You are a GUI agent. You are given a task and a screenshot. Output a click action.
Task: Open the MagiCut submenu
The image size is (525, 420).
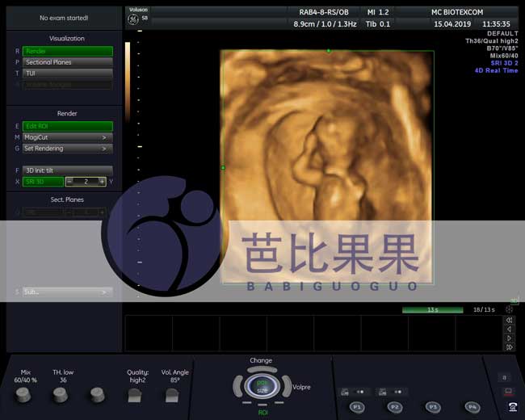click(x=68, y=137)
